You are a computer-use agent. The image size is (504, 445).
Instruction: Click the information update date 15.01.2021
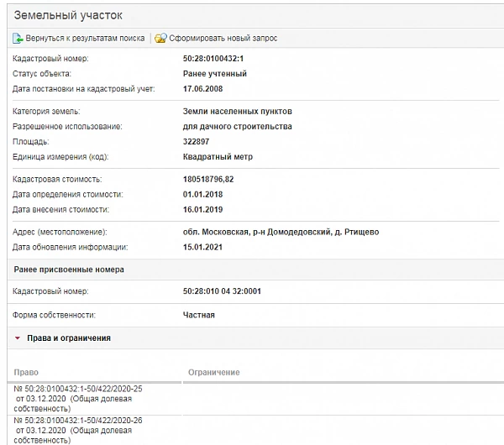[x=203, y=247]
